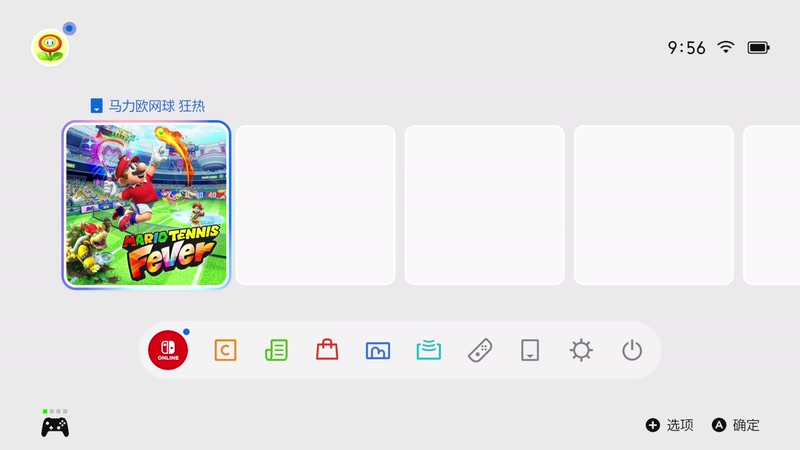The height and width of the screenshot is (450, 800).
Task: Open the Virtual Game Cards icon
Action: pos(530,351)
